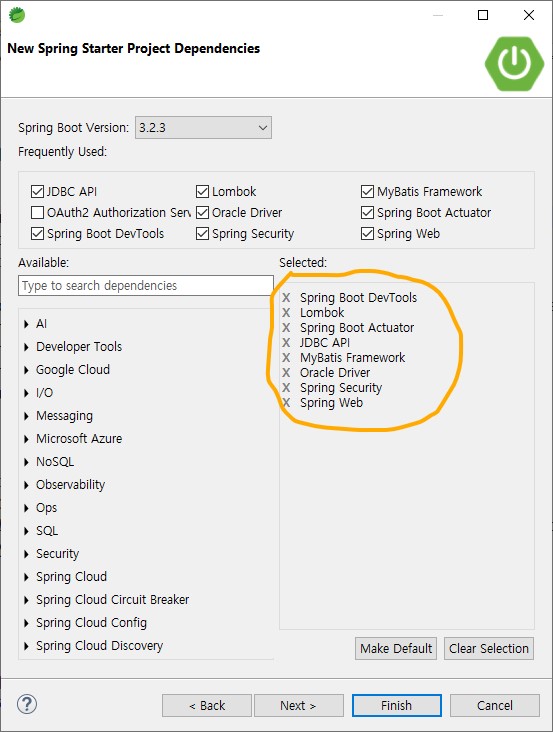Focus the dependency search field
This screenshot has height=732, width=553.
tap(146, 285)
